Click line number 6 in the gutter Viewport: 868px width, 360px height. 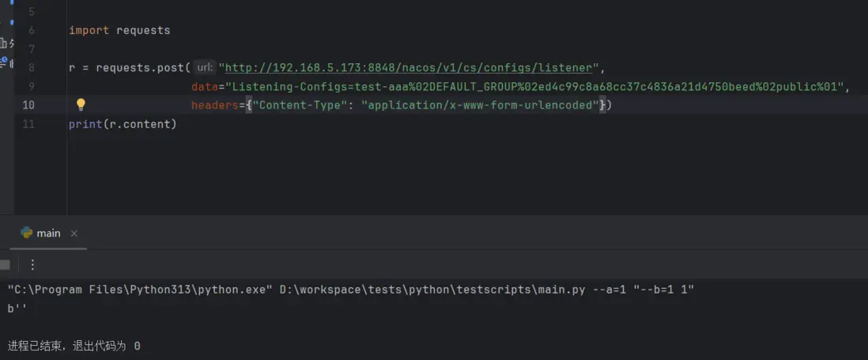coord(30,30)
